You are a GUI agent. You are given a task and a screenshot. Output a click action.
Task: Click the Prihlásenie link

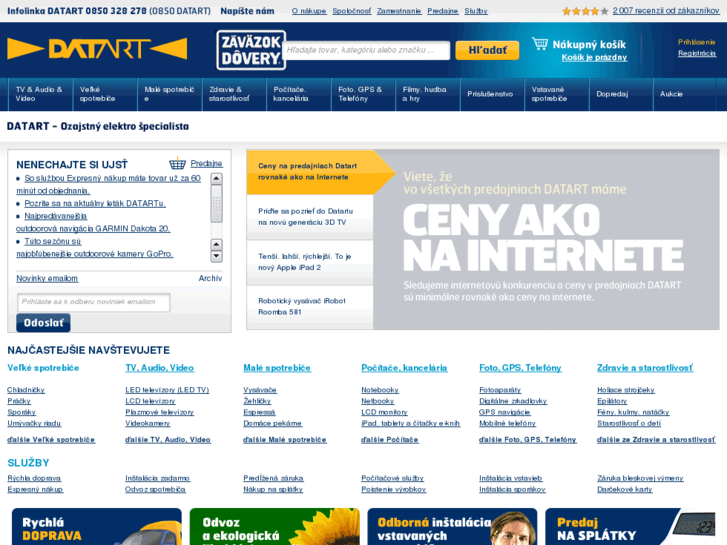pos(696,42)
